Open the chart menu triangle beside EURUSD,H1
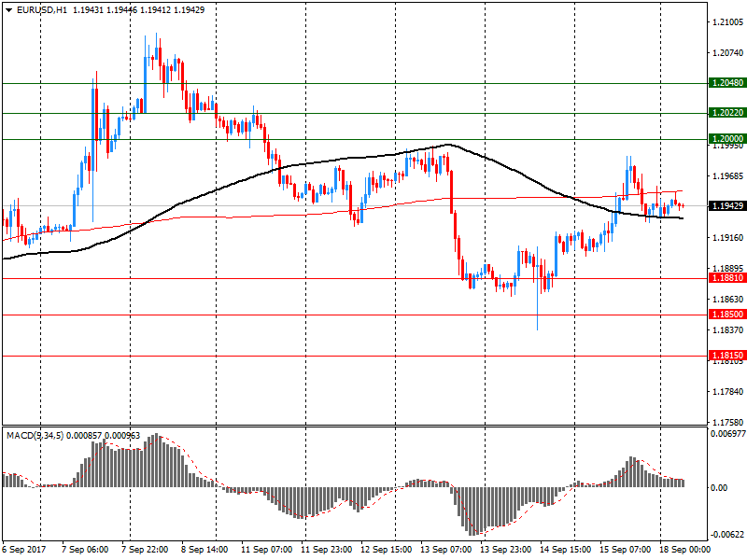Screen dimensions: 747x560 9,10
